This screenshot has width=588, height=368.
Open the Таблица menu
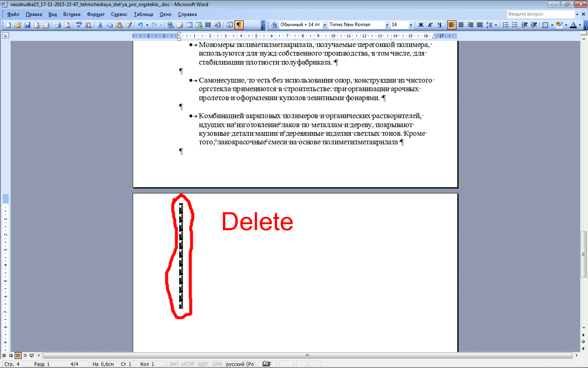[143, 14]
